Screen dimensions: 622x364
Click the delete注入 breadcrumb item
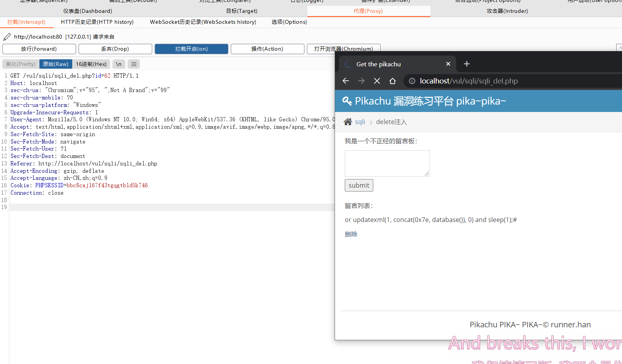click(x=392, y=122)
